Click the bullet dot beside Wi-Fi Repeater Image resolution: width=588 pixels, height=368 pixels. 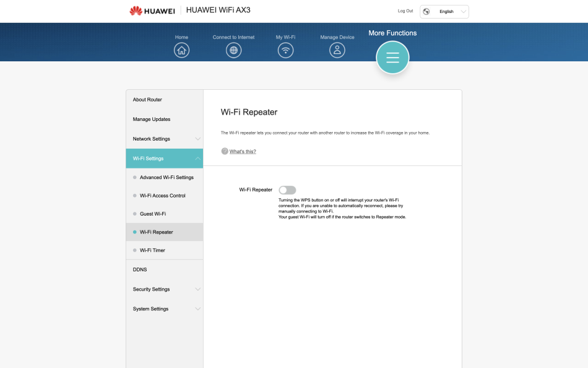(135, 232)
